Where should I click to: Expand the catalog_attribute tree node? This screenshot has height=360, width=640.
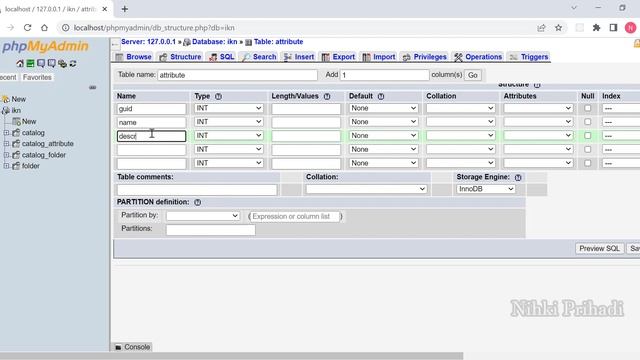click(x=7, y=144)
